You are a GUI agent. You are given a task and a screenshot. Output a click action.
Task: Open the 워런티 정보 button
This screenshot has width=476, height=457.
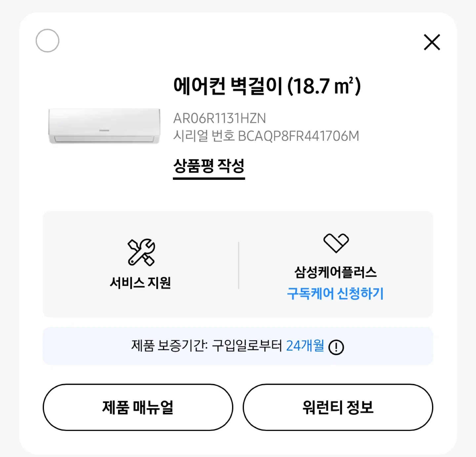(338, 407)
